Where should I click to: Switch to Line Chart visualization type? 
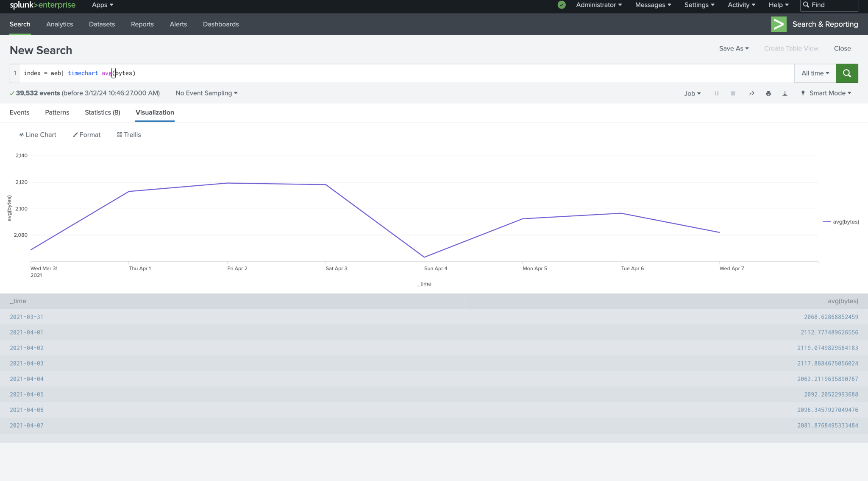point(37,134)
